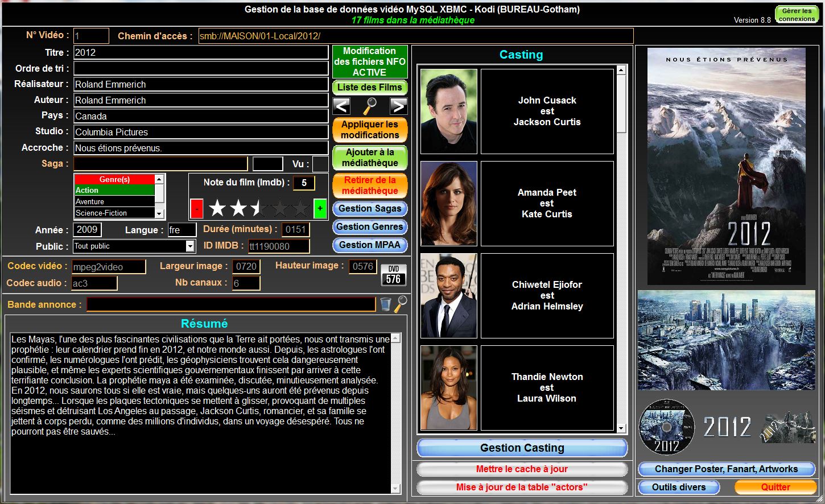Screen dimensions: 825x504
Task: Click the Saga input field
Action: [161, 164]
